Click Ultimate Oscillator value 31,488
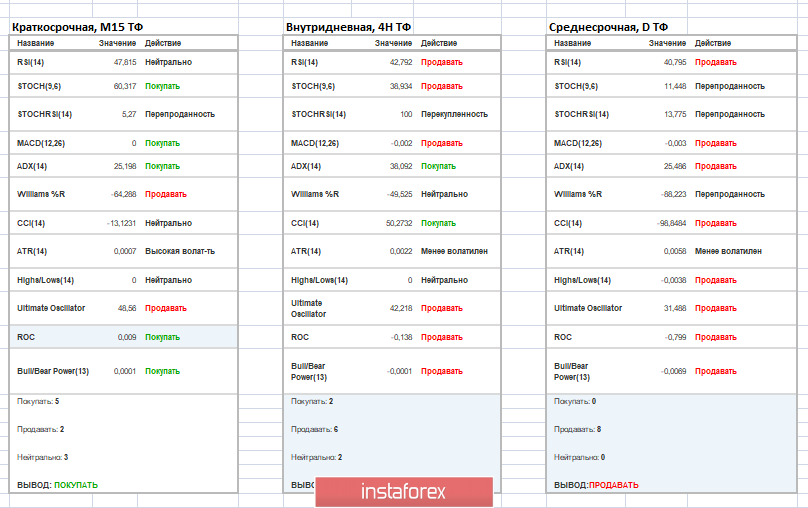Viewport: 808px width, 508px height. coord(675,308)
